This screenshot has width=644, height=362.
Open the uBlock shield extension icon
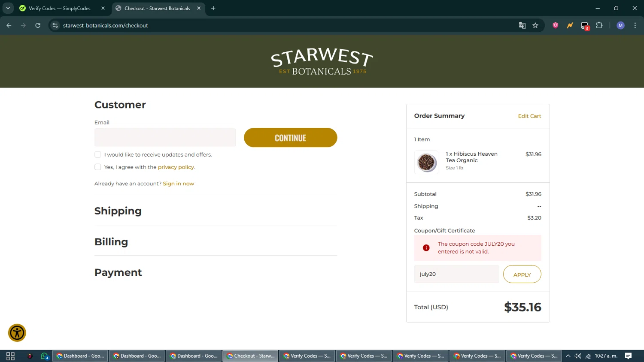pyautogui.click(x=555, y=25)
